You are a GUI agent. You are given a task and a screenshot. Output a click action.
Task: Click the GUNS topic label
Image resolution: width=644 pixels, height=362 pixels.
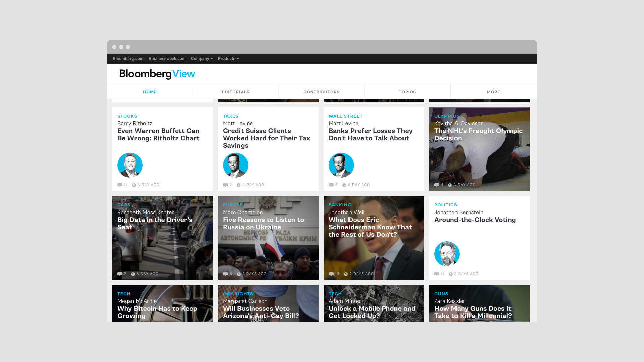click(x=441, y=294)
